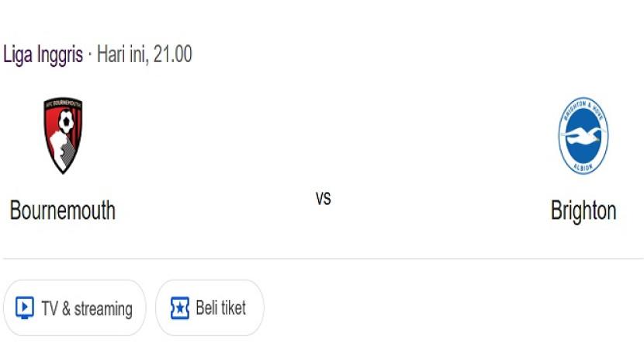Click "AFC Bournemouth" lettering atop the crest
Viewport: 644px width, 362px height.
pyautogui.click(x=63, y=104)
